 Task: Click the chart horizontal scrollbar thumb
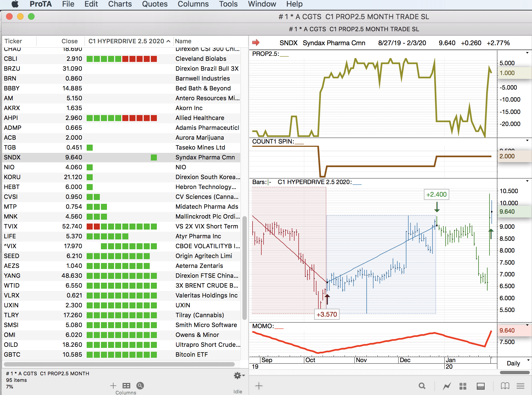click(x=514, y=373)
